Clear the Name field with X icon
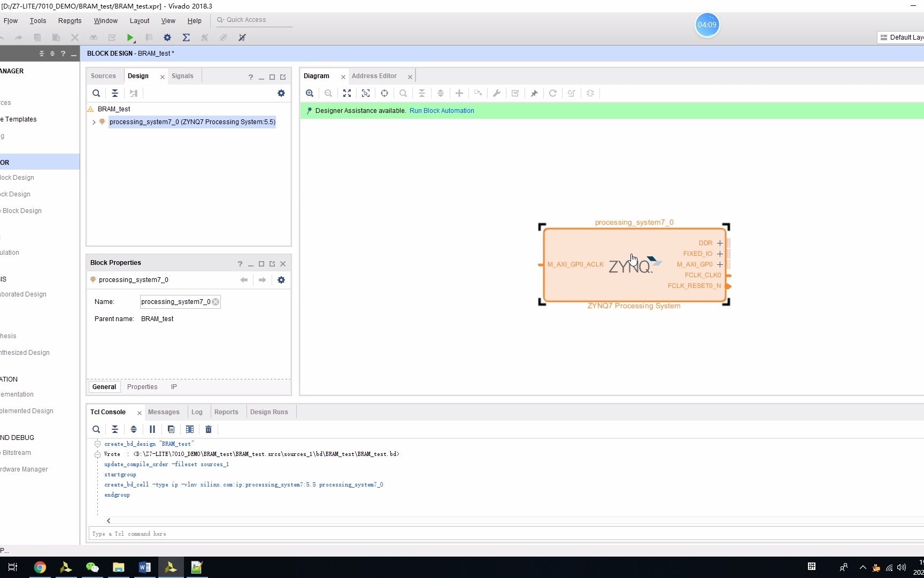Viewport: 924px width, 578px height. tap(215, 302)
